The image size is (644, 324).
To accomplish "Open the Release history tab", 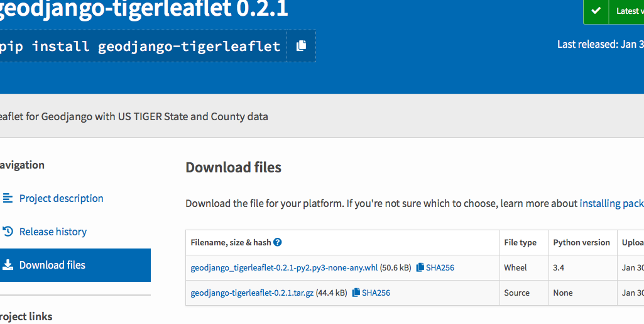I will [53, 232].
